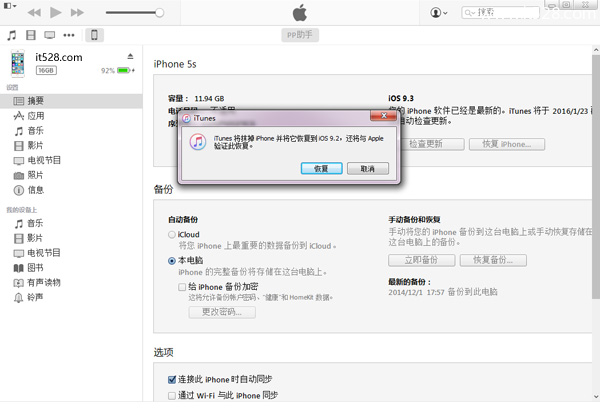The image size is (600, 409).
Task: Click the it528.com device name
Action: (x=59, y=57)
